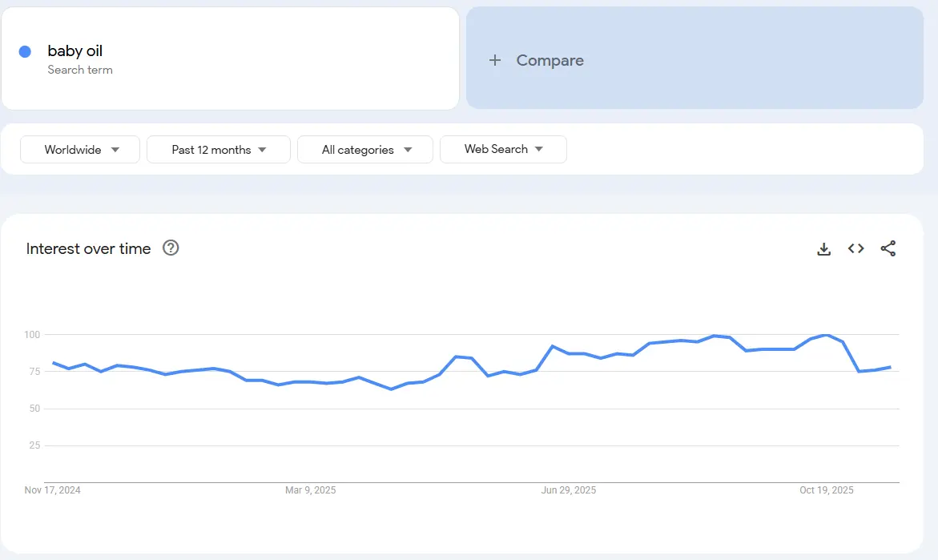938x560 pixels.
Task: Open help via the question mark icon
Action: point(171,248)
